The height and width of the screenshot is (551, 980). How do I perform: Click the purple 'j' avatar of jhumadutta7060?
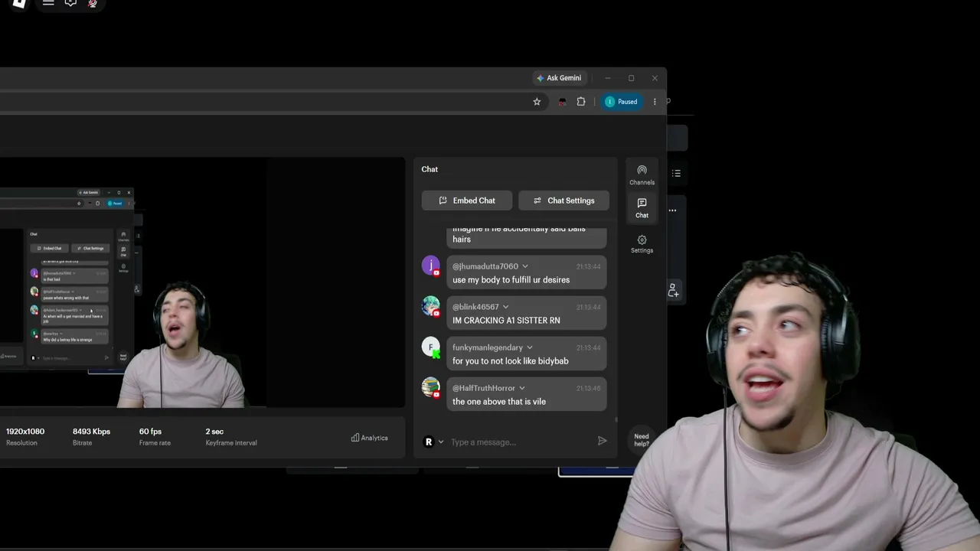431,266
